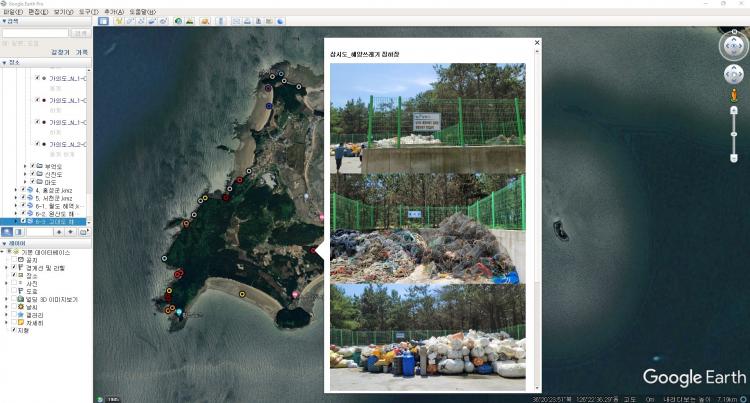Disable the 지형 layer checkbox
The image size is (750, 403).
click(x=14, y=330)
